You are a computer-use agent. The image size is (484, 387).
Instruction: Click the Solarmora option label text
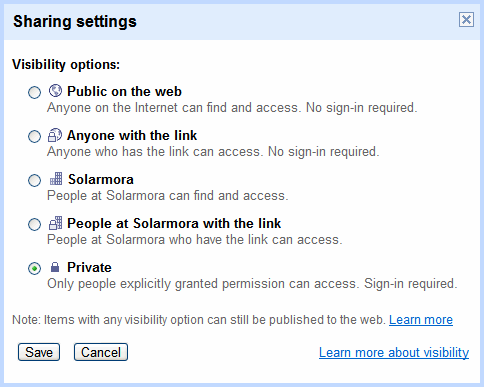[x=101, y=179]
